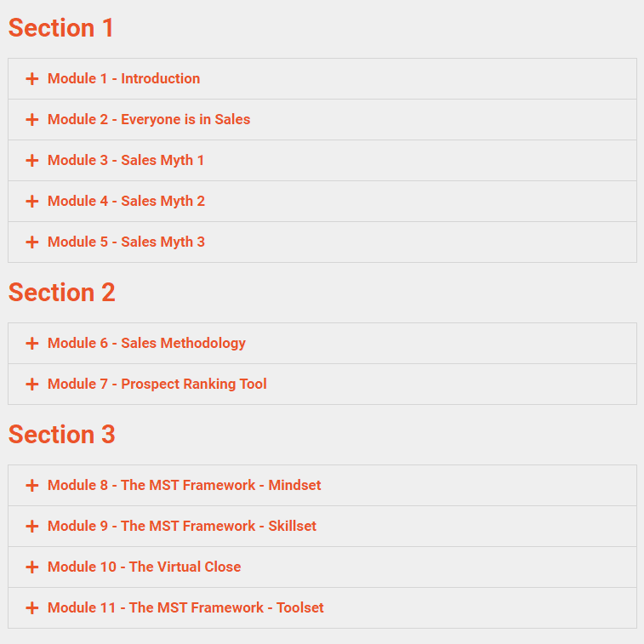
Task: Click Module 10 - The Virtual Close title
Action: click(x=144, y=567)
